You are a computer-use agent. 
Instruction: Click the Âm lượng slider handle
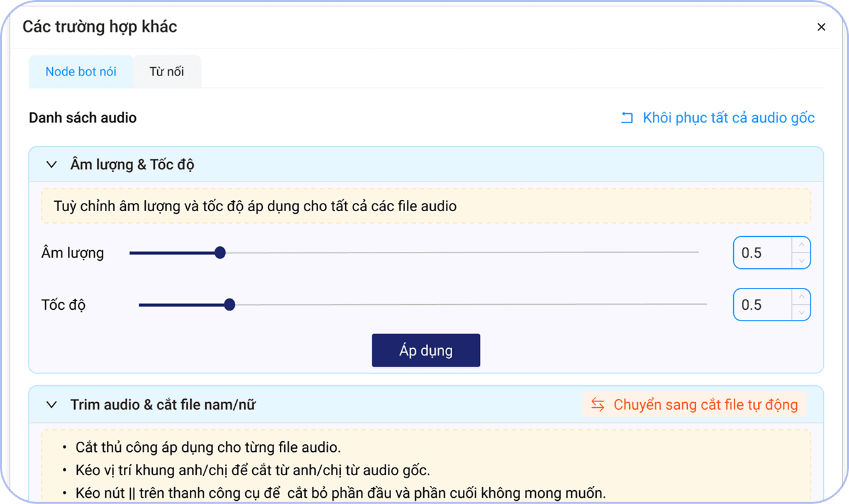click(x=219, y=253)
